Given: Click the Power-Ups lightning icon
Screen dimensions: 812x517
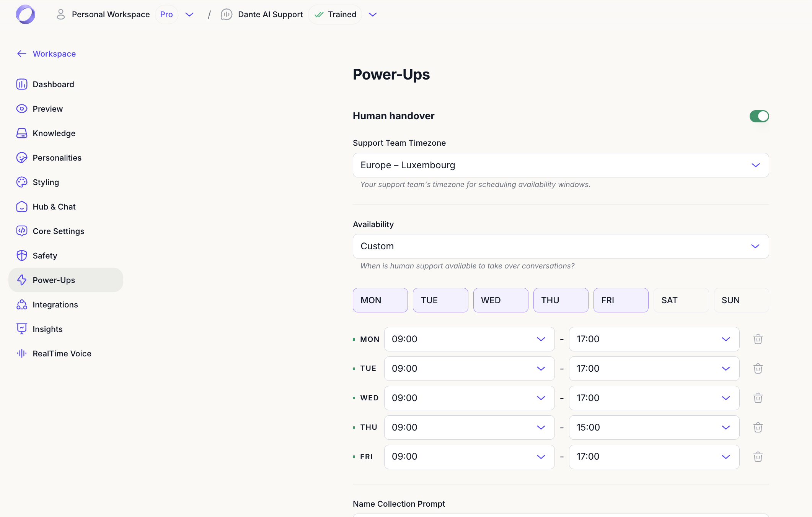Looking at the screenshot, I should [x=22, y=280].
